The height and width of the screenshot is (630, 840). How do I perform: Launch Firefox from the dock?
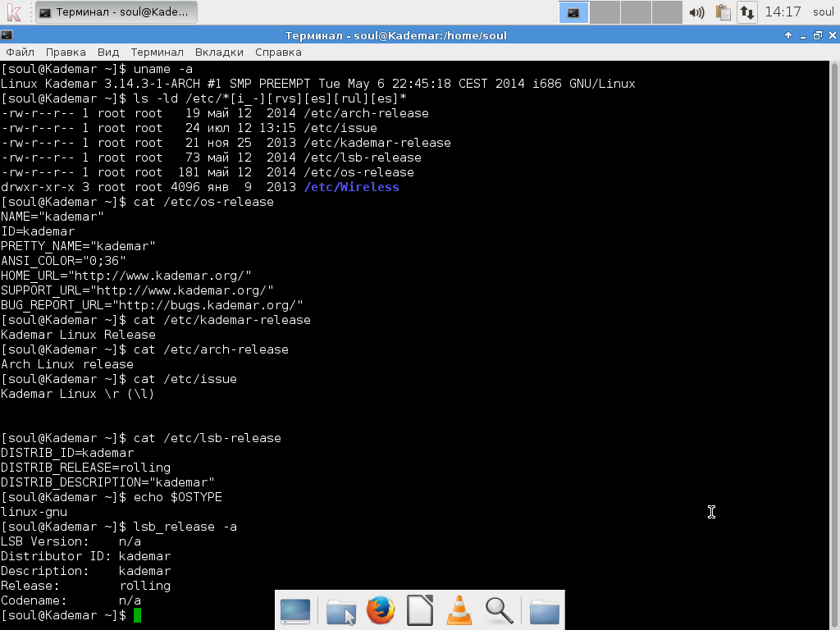click(381, 610)
